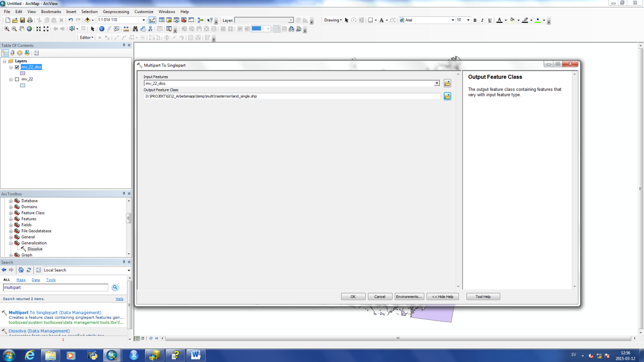
Task: Browse for Input Features folder icon
Action: (447, 84)
